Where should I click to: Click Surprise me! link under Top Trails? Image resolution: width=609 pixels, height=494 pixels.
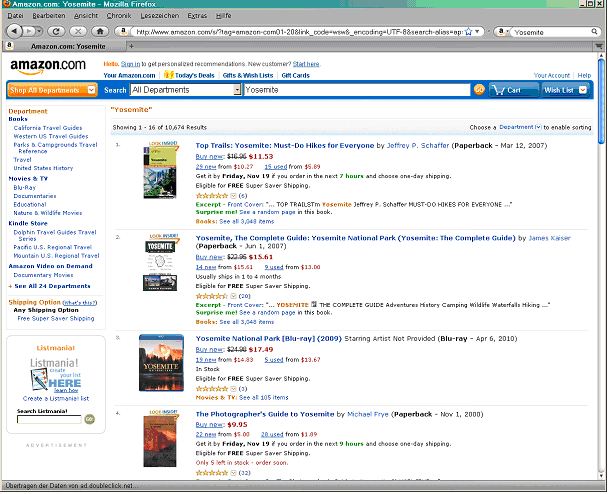tap(216, 212)
